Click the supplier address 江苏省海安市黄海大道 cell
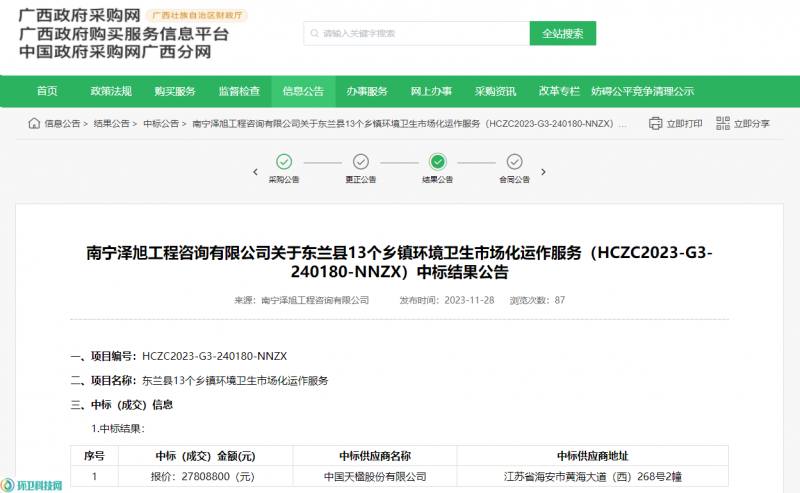This screenshot has width=800, height=493. (x=593, y=477)
